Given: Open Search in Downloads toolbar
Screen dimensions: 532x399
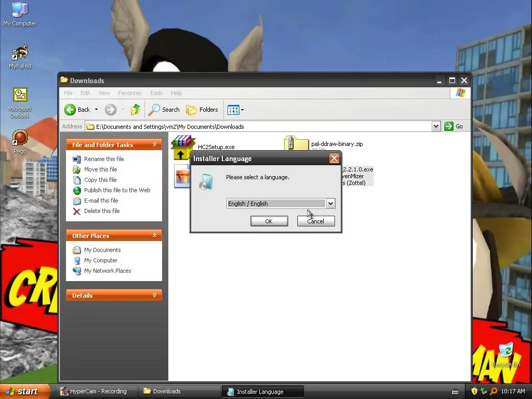Looking at the screenshot, I should [x=164, y=110].
